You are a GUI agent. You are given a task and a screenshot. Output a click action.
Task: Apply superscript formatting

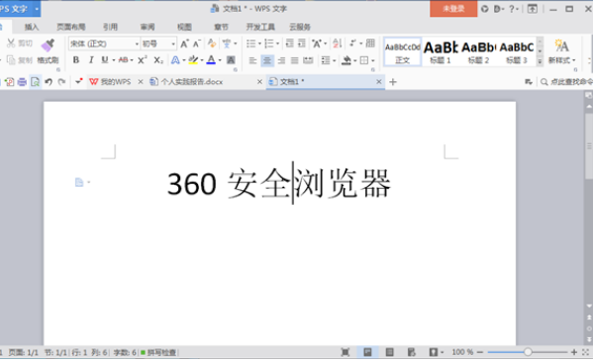tap(143, 59)
